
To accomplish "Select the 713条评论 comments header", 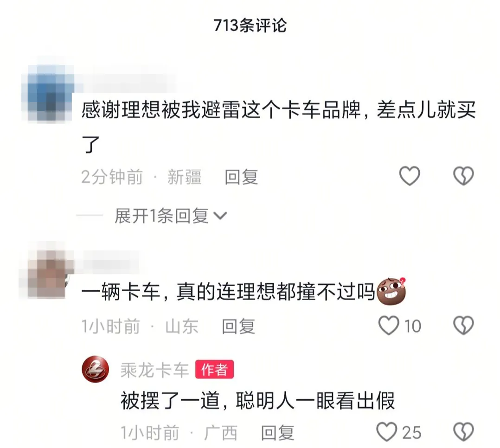I will point(250,25).
